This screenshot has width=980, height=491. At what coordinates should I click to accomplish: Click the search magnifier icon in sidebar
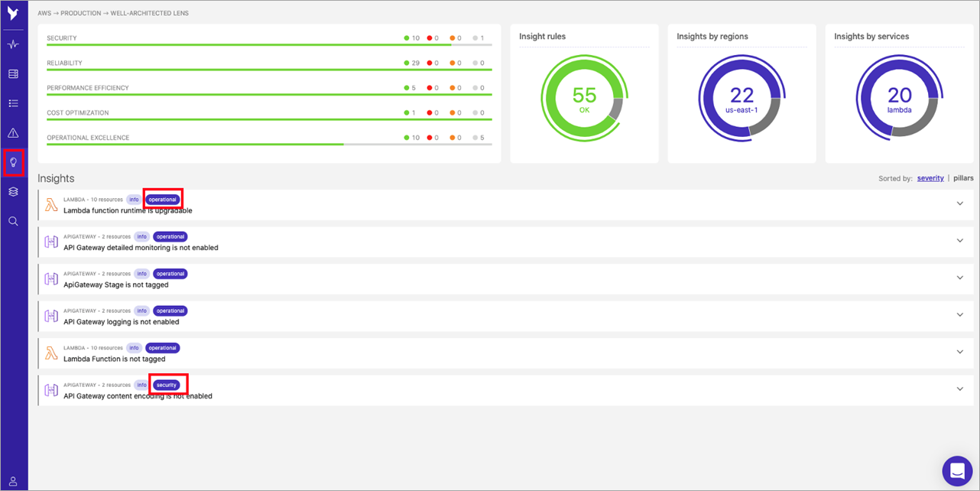tap(13, 220)
